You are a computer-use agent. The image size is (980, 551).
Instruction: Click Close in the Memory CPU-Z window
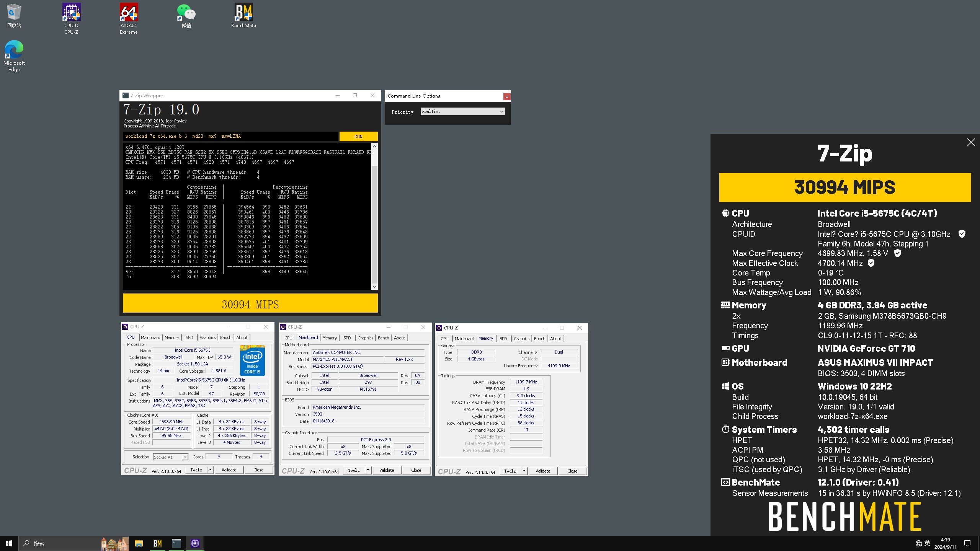[x=572, y=471]
